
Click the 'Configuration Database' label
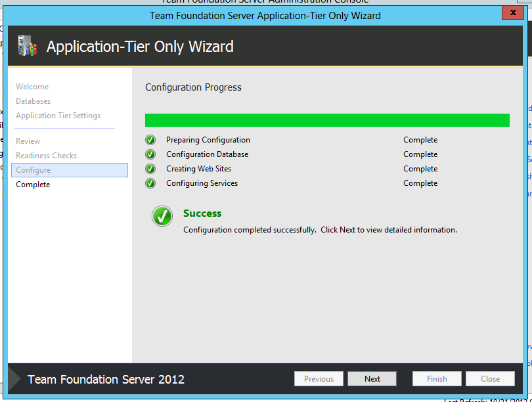[208, 154]
